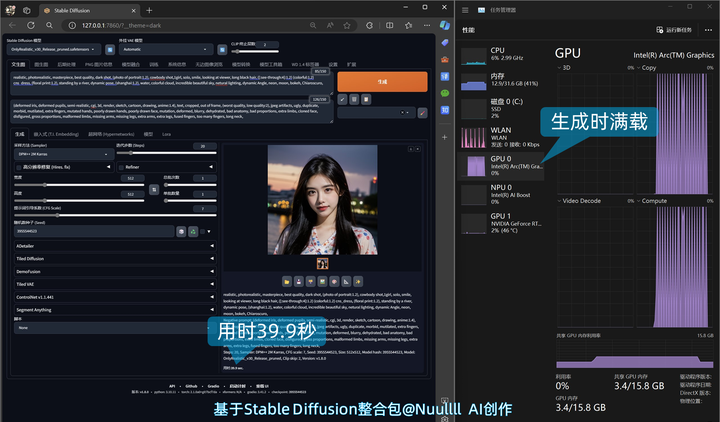Click the refresh checkpoint model list icon

coord(109,48)
